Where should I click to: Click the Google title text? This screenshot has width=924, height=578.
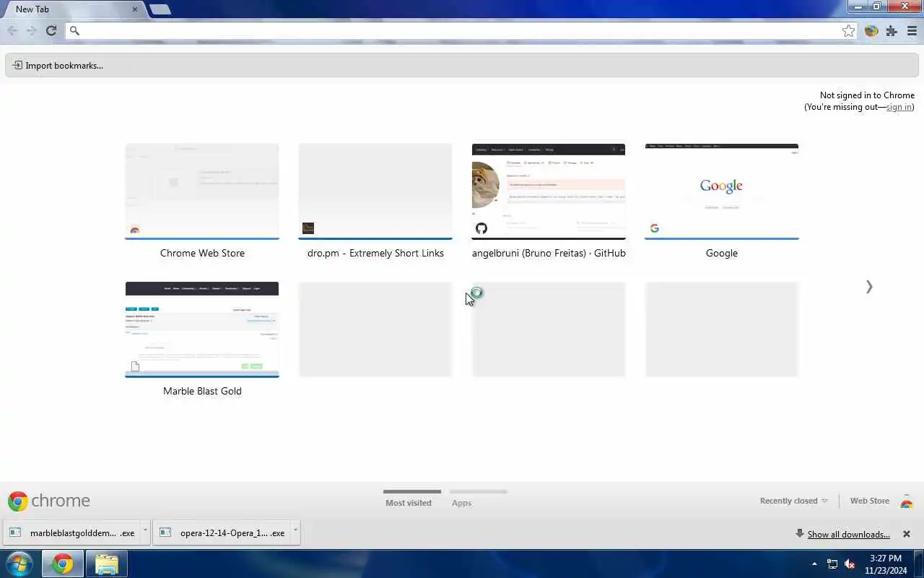[722, 253]
